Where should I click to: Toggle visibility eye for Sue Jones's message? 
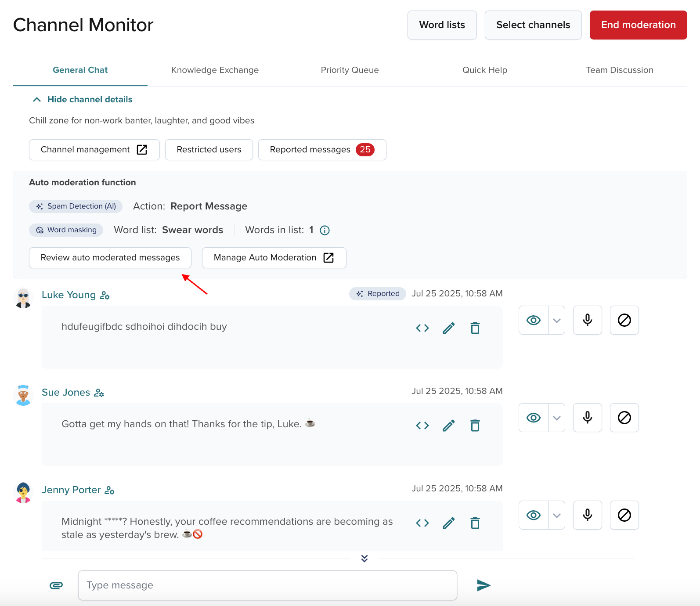click(x=534, y=418)
